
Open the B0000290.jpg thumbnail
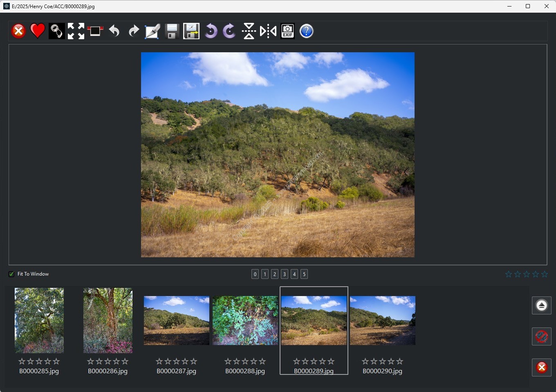[383, 321]
